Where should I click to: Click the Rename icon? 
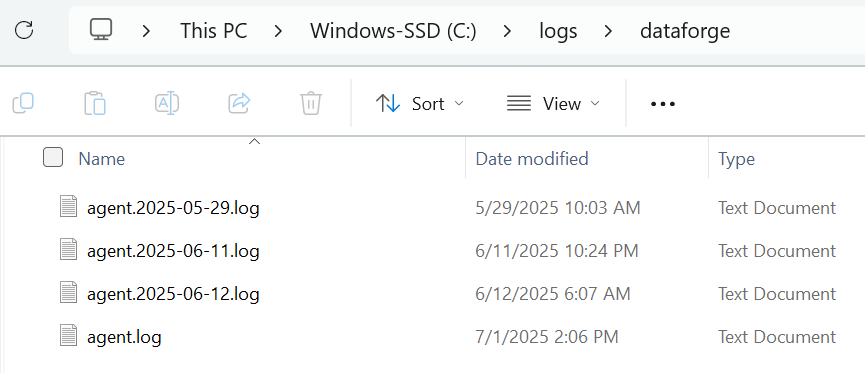(167, 103)
